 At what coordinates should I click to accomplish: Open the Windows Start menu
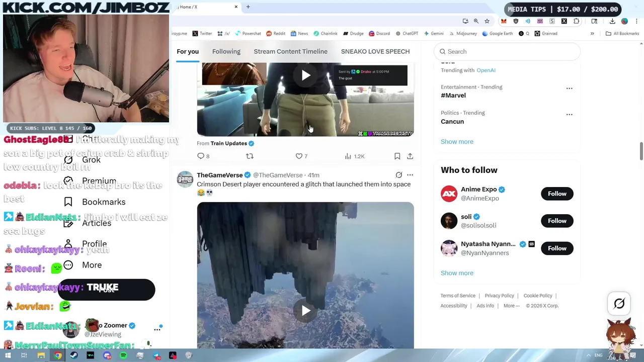tap(8, 355)
